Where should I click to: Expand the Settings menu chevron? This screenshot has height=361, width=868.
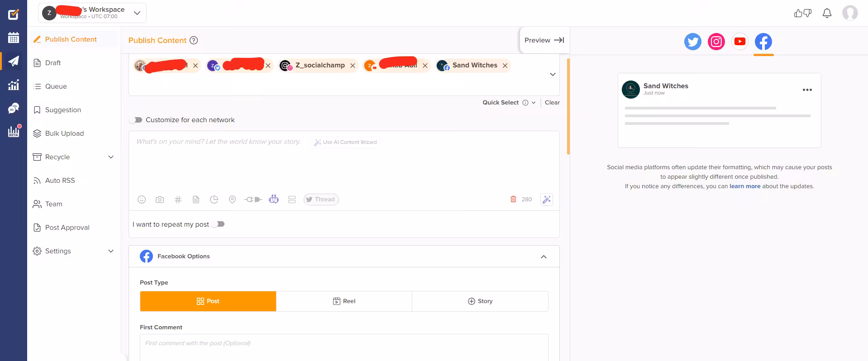pos(111,251)
